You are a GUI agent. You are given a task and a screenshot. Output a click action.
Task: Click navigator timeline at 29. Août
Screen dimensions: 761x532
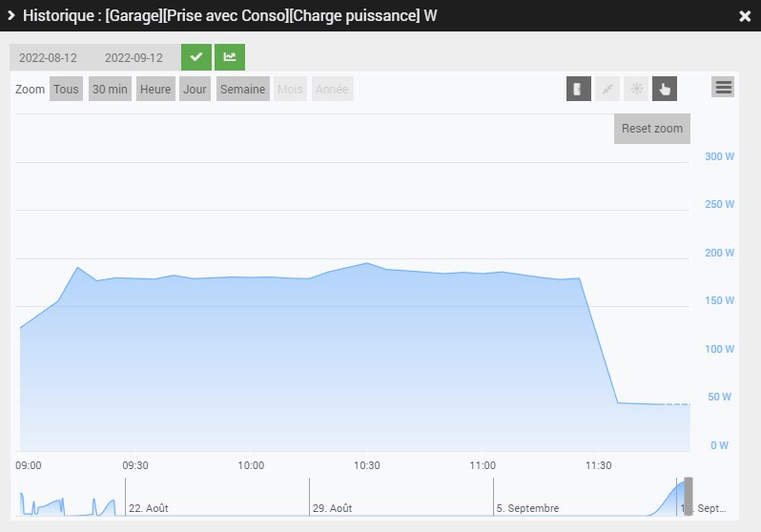pos(332,508)
